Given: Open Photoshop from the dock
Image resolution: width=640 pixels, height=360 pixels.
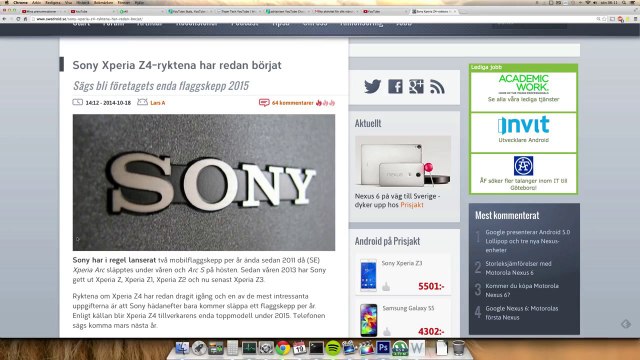Looking at the screenshot, I should pyautogui.click(x=383, y=348).
